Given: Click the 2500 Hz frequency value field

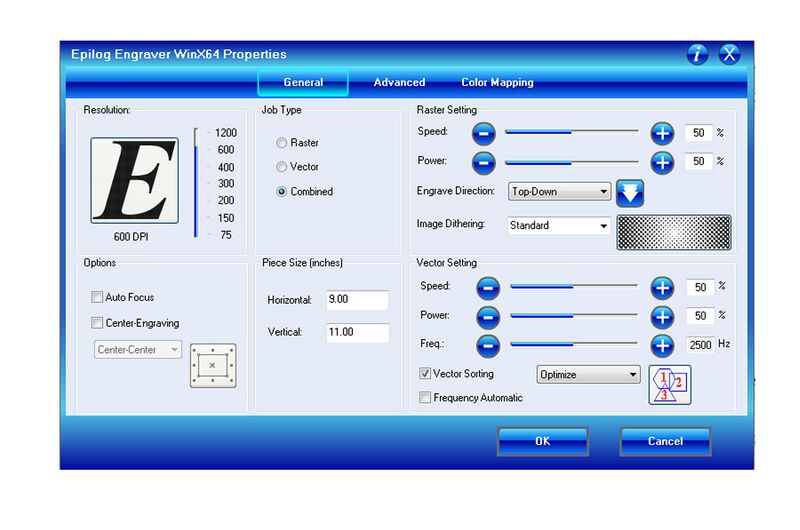Looking at the screenshot, I should 700,345.
